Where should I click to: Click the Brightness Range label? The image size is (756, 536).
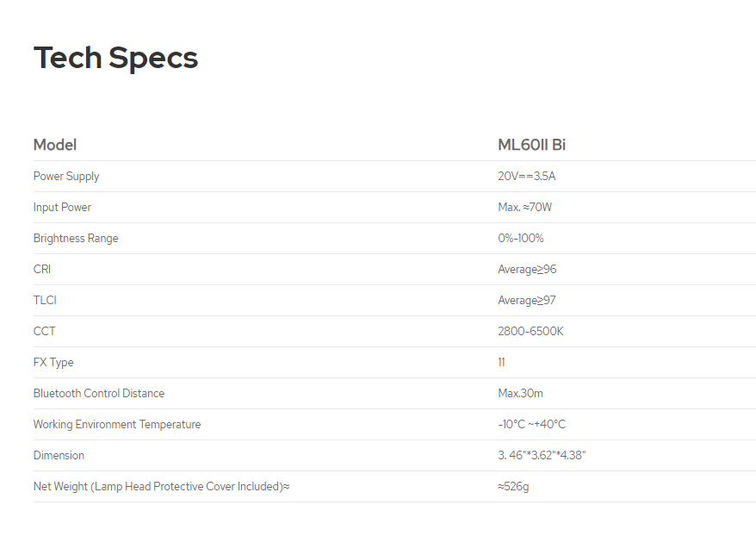(x=76, y=239)
